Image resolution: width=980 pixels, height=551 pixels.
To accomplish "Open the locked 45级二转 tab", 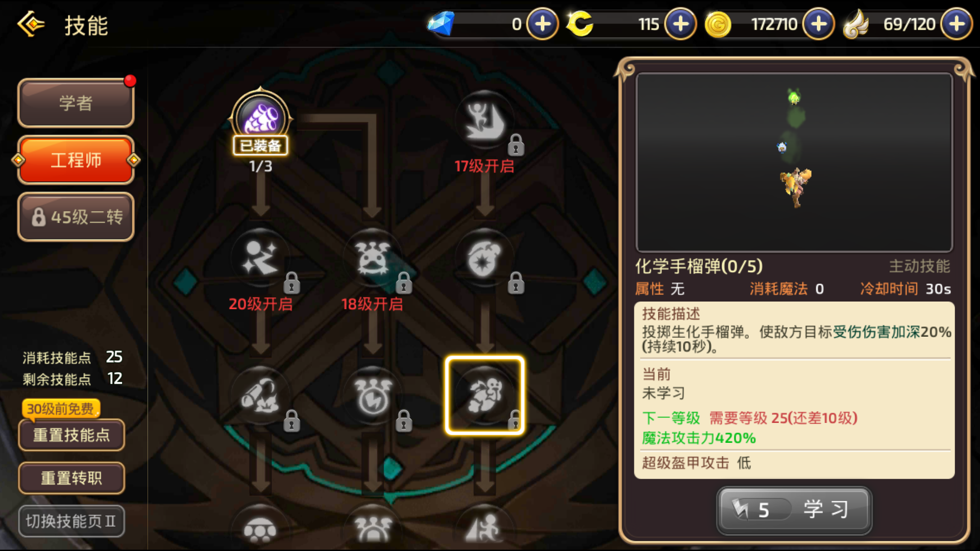I will click(x=76, y=217).
